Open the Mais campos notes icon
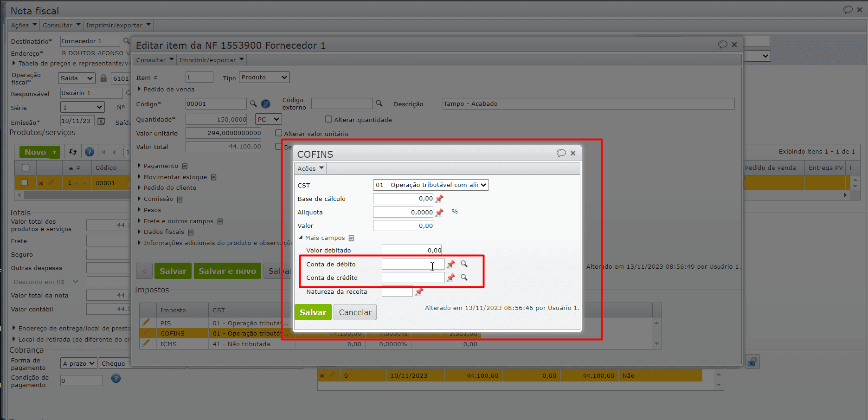The image size is (868, 420). pos(351,238)
